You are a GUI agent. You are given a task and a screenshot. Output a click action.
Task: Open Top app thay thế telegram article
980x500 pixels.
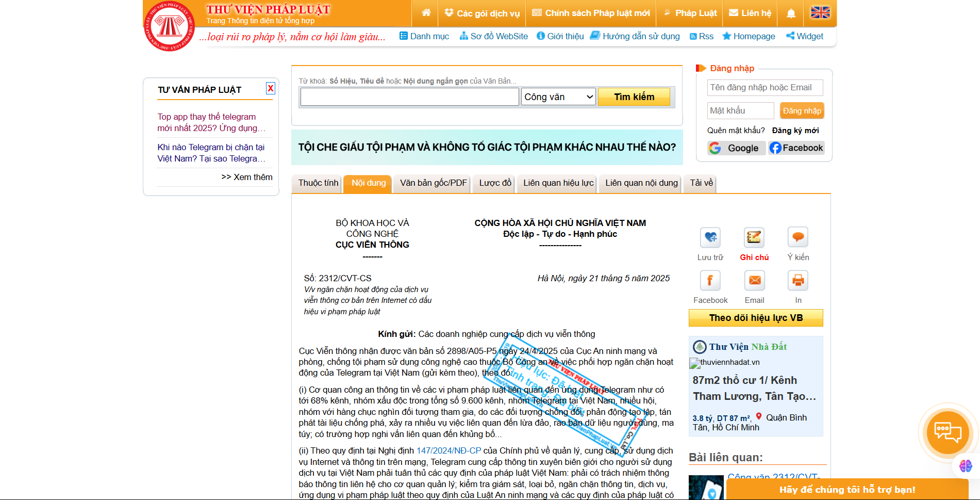pos(211,122)
